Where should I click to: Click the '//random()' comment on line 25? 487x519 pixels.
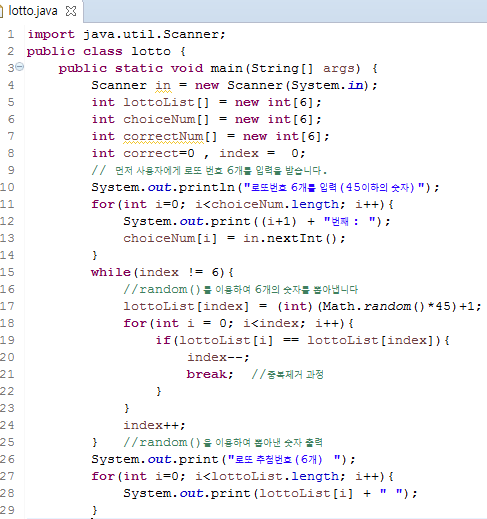click(x=223, y=442)
